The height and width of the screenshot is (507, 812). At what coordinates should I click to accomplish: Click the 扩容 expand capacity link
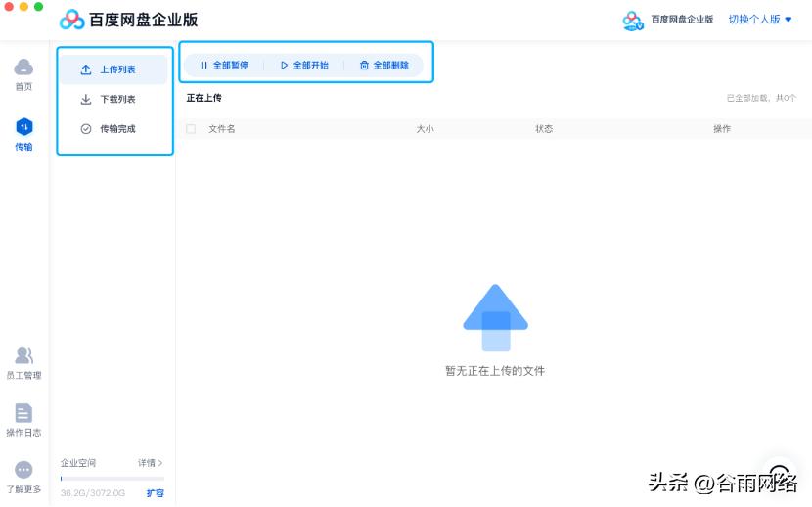(155, 493)
